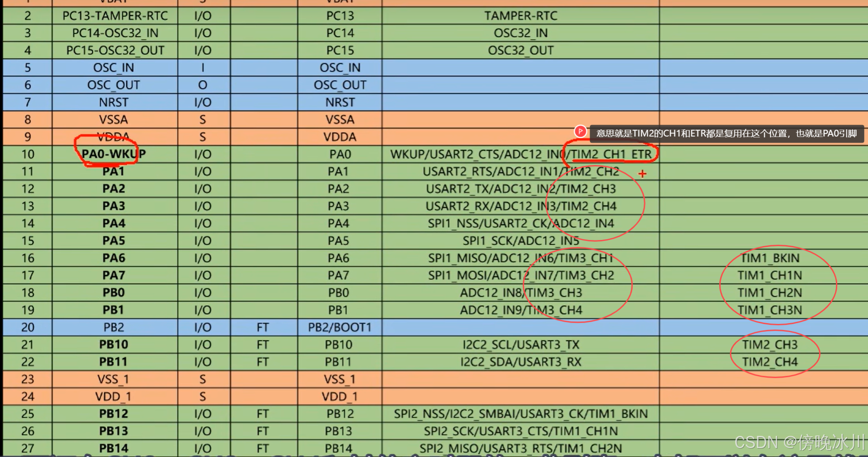Image resolution: width=868 pixels, height=457 pixels.
Task: Click the NRST pin name cell
Action: point(114,102)
